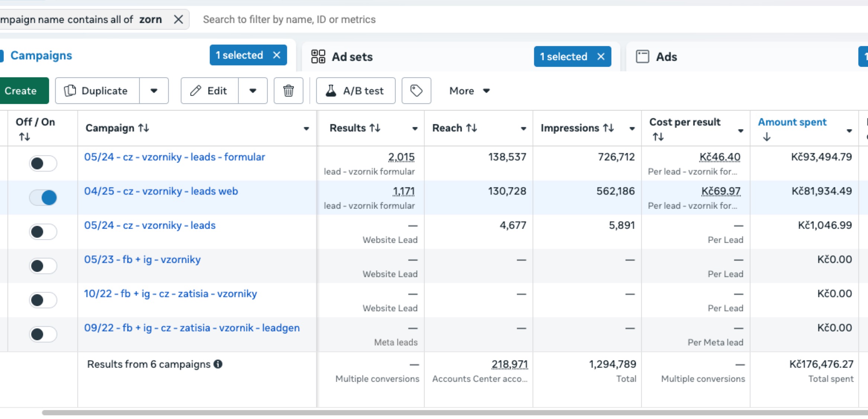Image resolution: width=868 pixels, height=419 pixels.
Task: Turn off the 04/25 leads web campaign
Action: pos(43,197)
